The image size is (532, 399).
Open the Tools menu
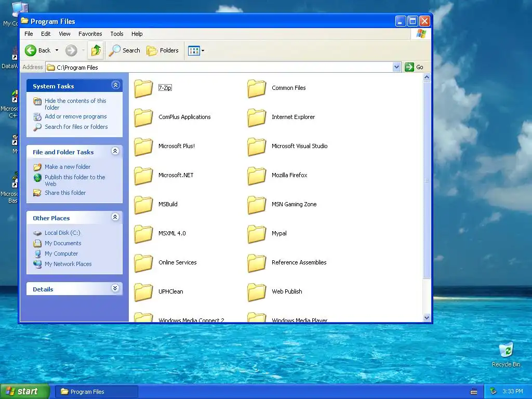tap(117, 34)
